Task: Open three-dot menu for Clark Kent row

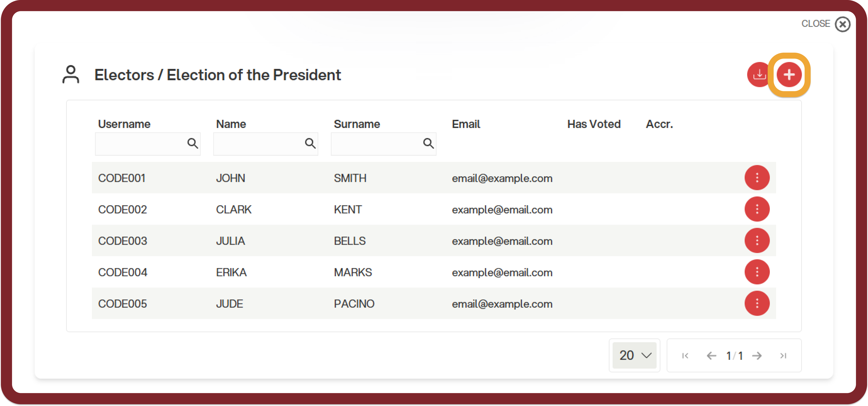Action: pos(757,209)
